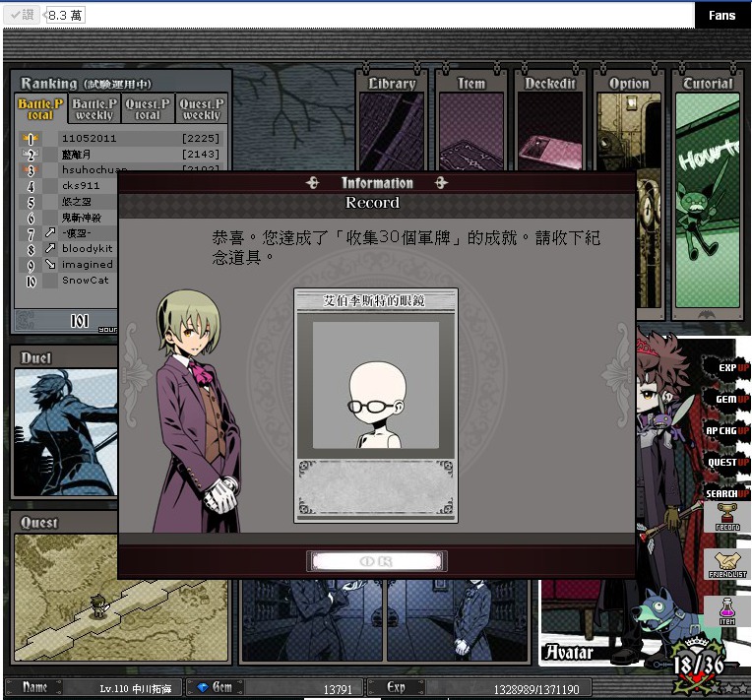Select rank 9 player imagined
The image size is (752, 700).
(x=88, y=265)
